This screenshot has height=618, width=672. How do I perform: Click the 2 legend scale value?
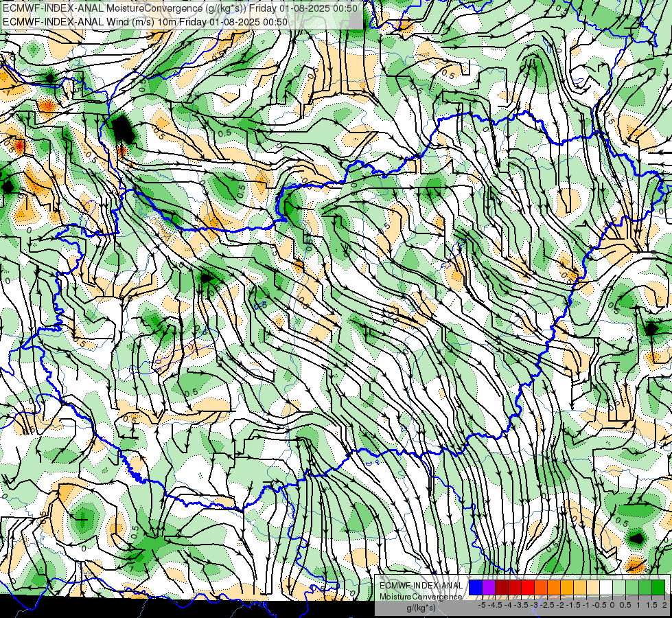coord(664,605)
